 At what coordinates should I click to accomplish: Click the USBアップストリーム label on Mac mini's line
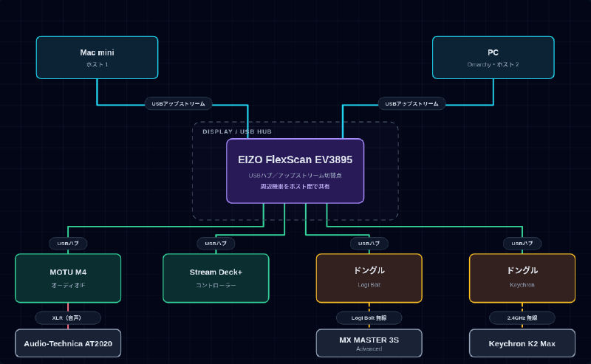[x=178, y=103]
